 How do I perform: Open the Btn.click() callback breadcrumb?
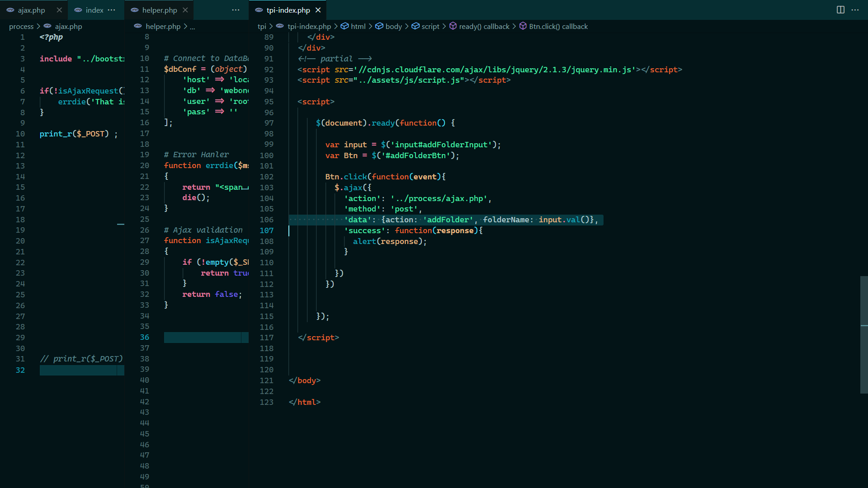point(558,27)
